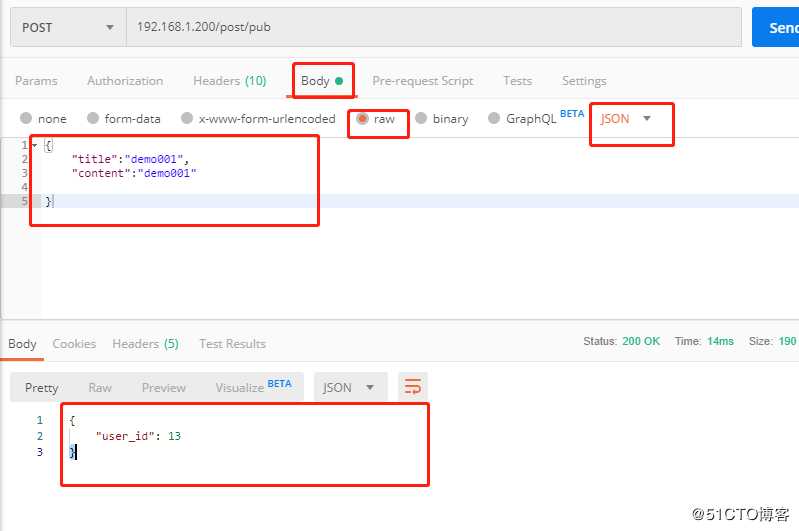Open the Test Results tab
This screenshot has height=531, width=799.
232,344
